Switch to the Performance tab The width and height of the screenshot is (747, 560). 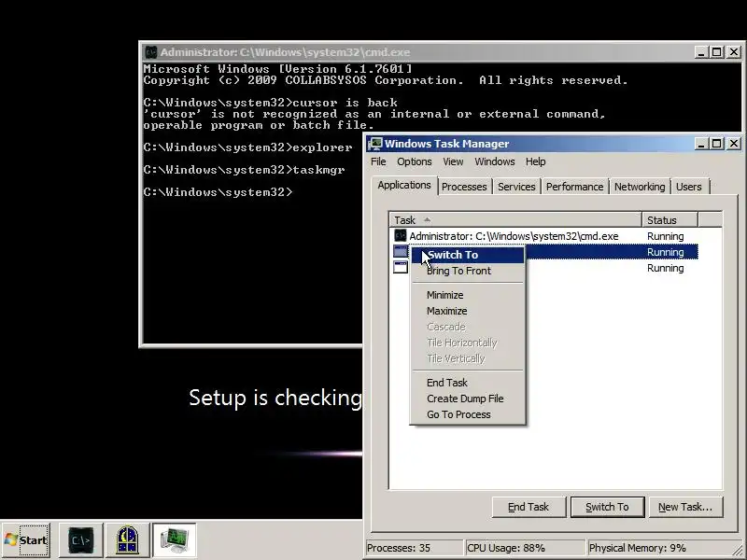pyautogui.click(x=574, y=187)
